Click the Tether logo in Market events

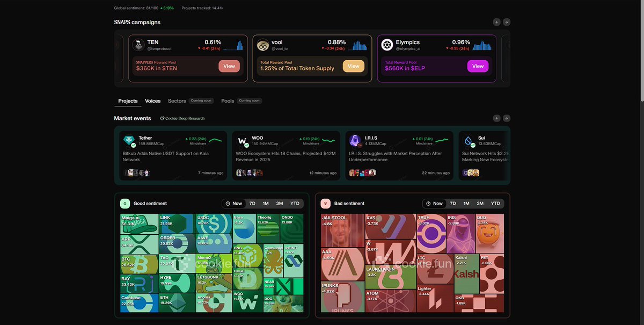pos(129,141)
